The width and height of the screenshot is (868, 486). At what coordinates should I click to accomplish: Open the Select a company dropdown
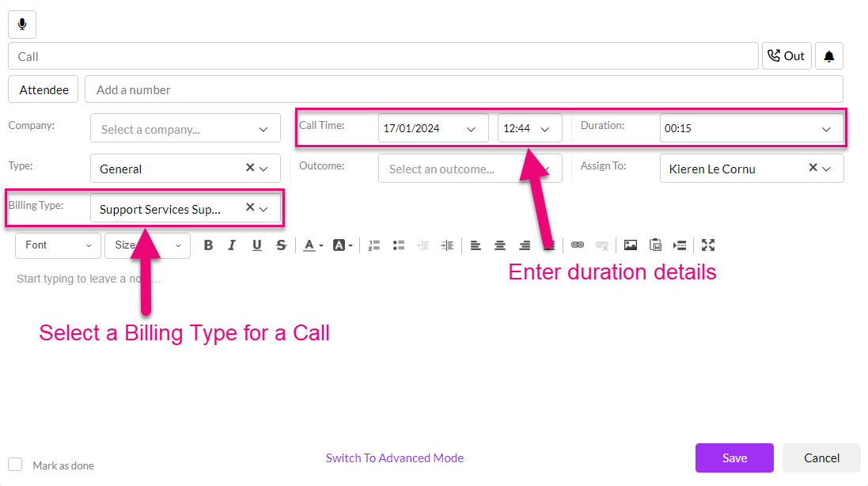click(185, 129)
